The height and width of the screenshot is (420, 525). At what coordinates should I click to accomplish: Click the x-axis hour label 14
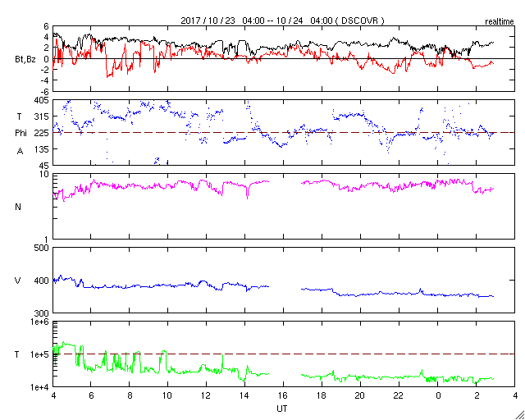[244, 396]
